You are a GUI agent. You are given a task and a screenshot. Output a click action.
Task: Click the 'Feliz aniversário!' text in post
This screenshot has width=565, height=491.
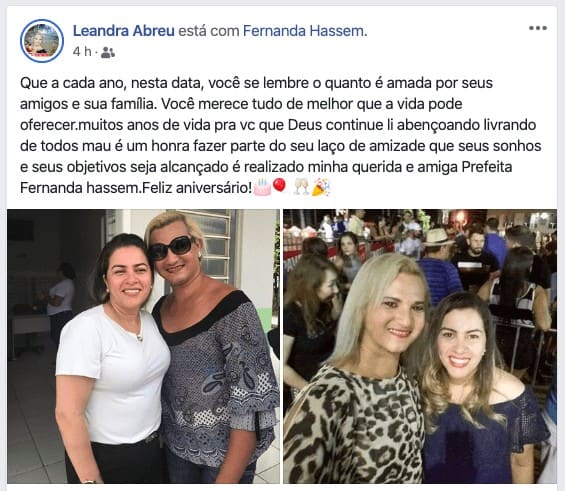click(197, 188)
